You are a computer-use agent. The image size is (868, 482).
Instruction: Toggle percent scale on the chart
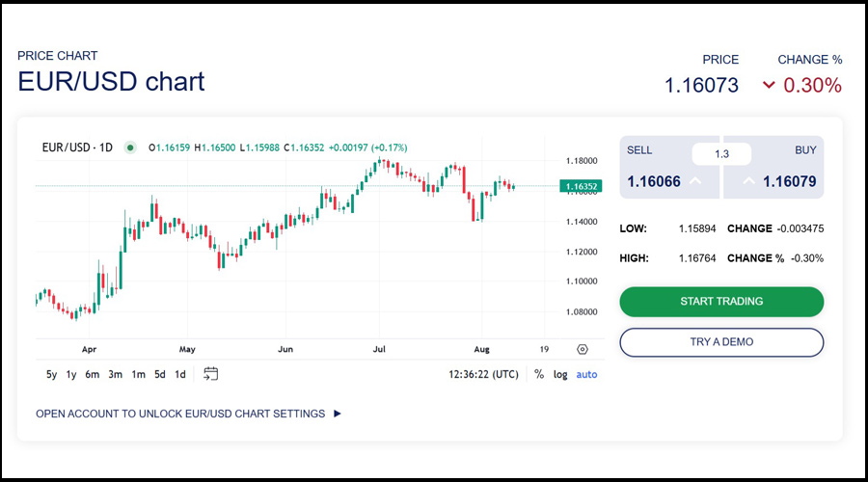[x=539, y=374]
